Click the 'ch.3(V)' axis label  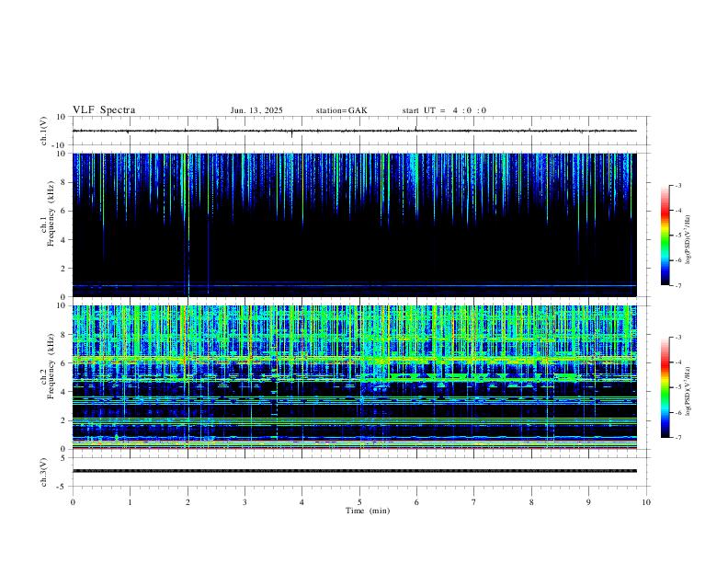[x=43, y=472]
